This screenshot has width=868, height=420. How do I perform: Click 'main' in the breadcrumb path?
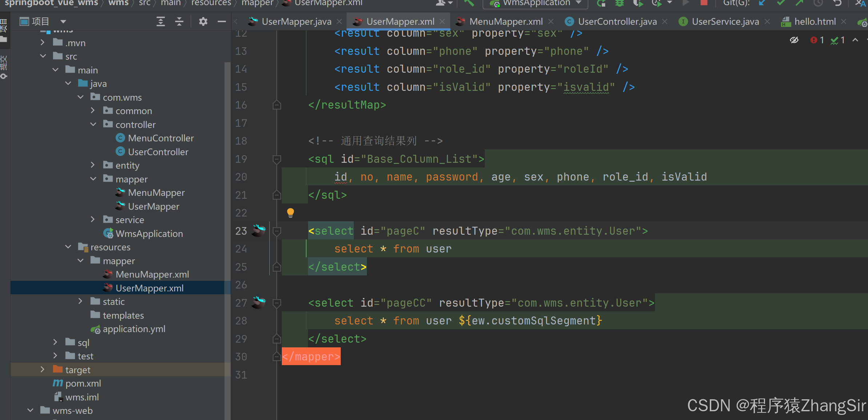tap(171, 3)
